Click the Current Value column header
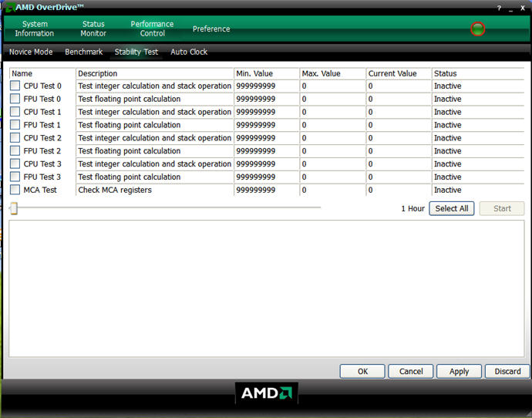 pyautogui.click(x=399, y=73)
